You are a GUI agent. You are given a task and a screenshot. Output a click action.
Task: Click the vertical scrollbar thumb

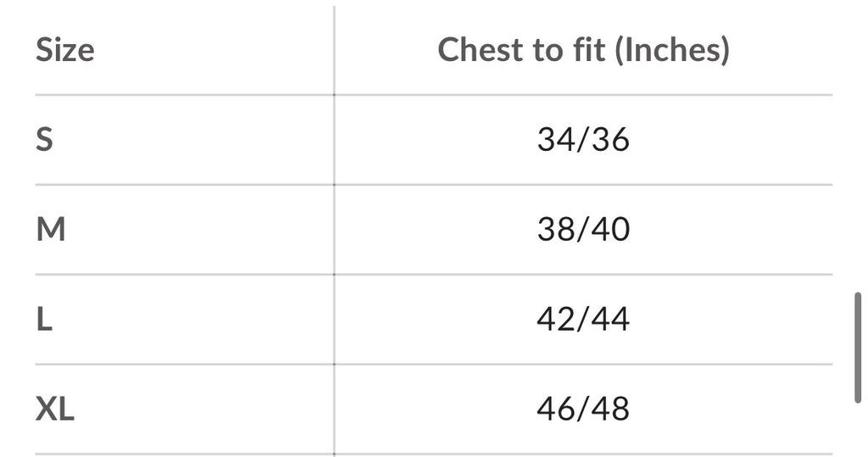click(858, 348)
